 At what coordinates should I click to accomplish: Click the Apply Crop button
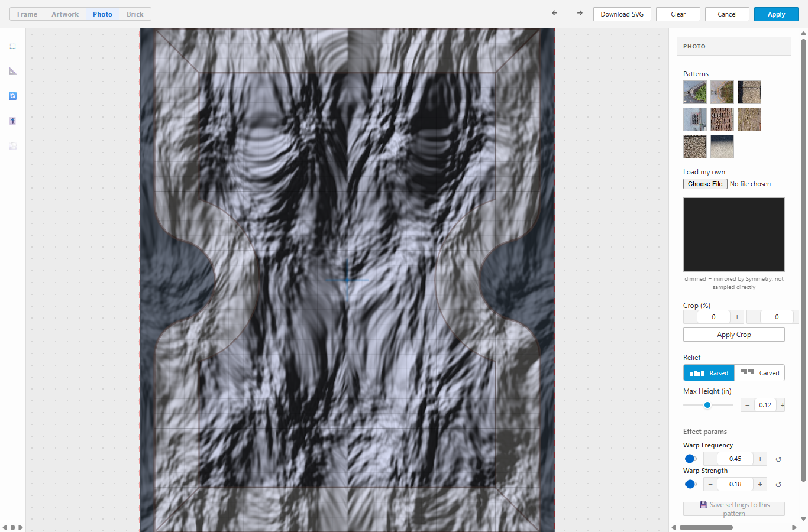coord(734,335)
